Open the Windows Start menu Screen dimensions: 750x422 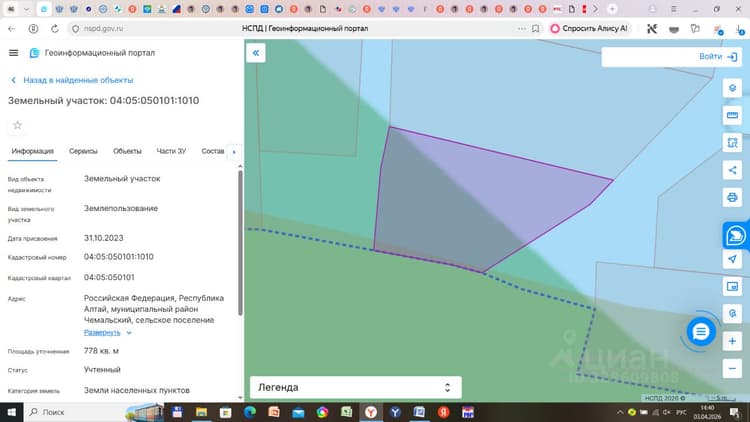tap(11, 412)
